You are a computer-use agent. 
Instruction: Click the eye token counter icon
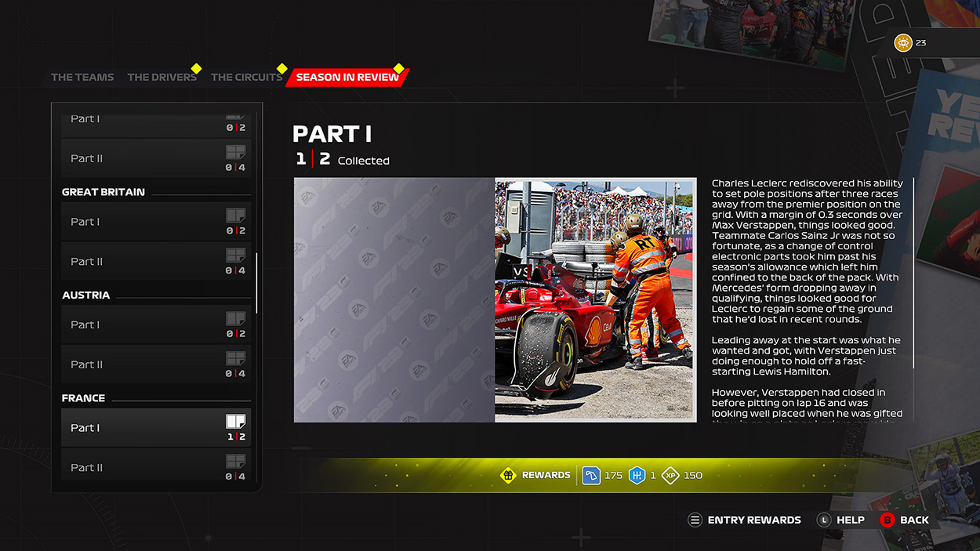903,43
